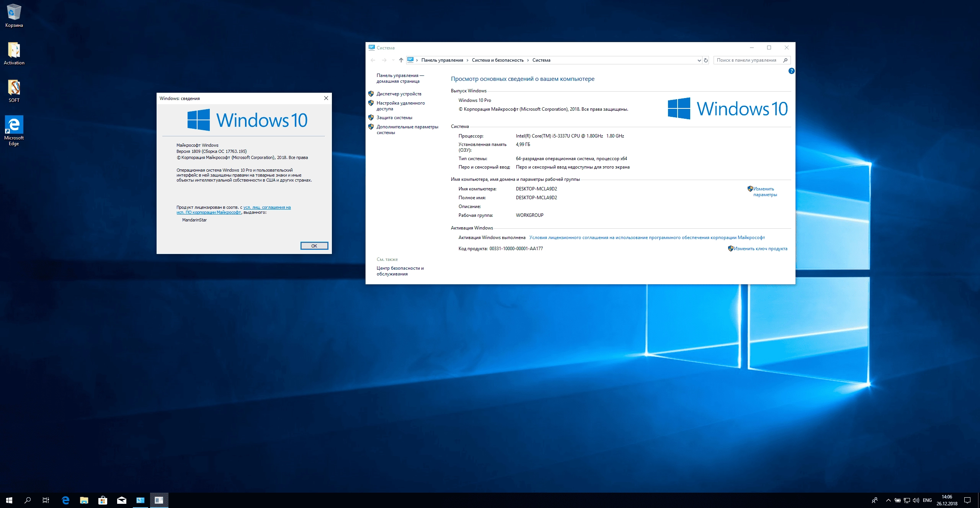Open File Explorer from the taskbar

84,500
